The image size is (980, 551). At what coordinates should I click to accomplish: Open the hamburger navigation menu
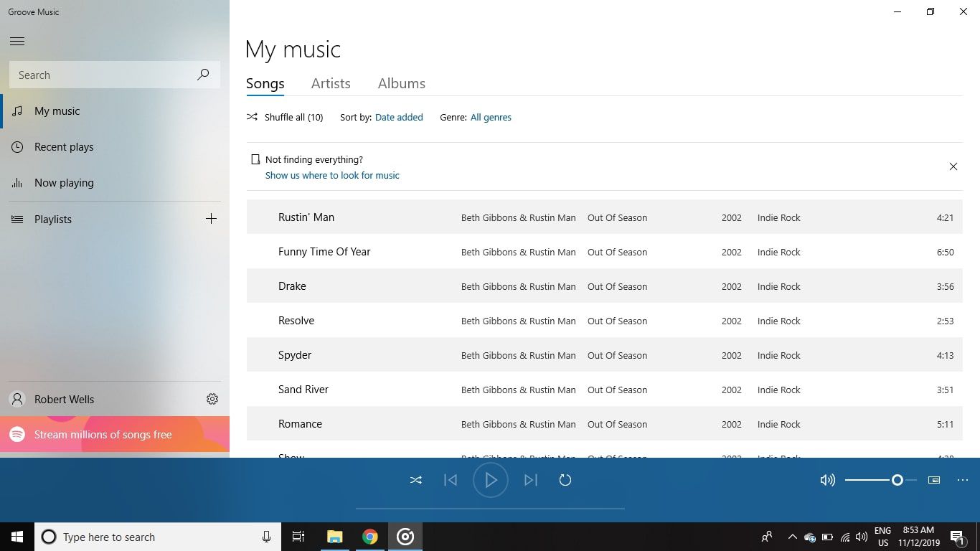coord(17,41)
